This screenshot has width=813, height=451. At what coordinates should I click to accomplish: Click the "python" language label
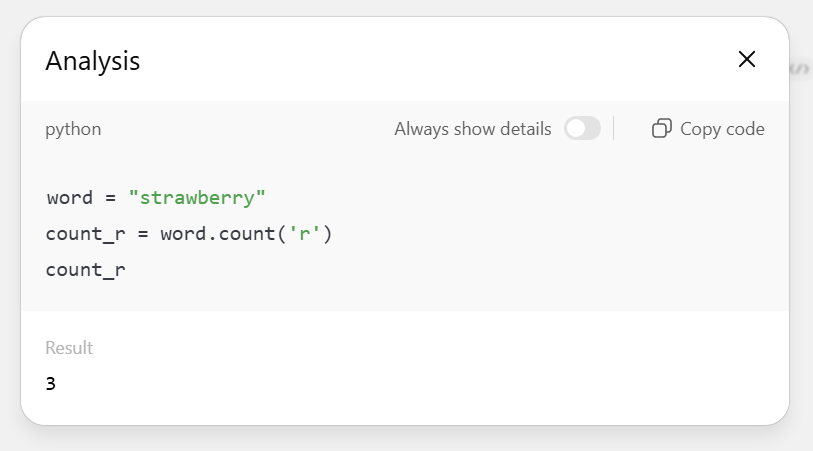click(73, 129)
